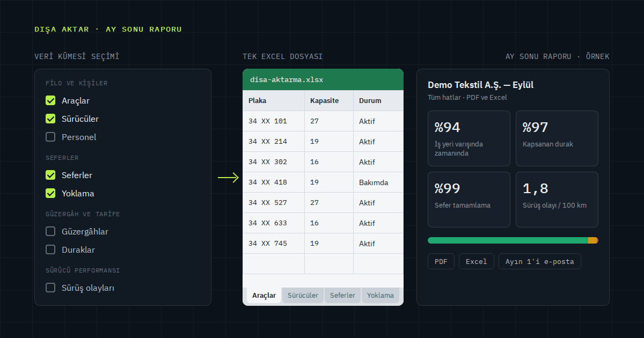Click the %94 on-time arrival card
This screenshot has height=338, width=644.
click(x=469, y=138)
